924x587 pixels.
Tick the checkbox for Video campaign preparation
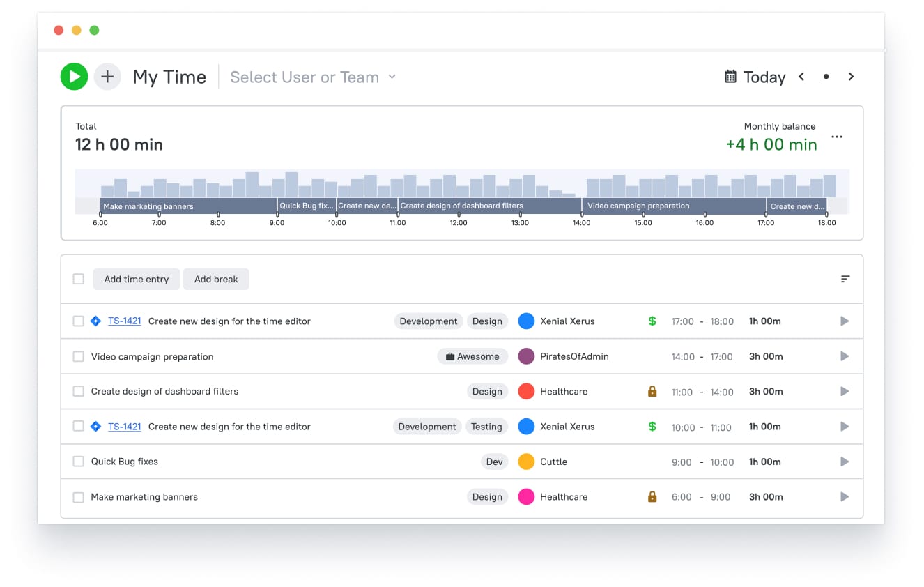79,356
